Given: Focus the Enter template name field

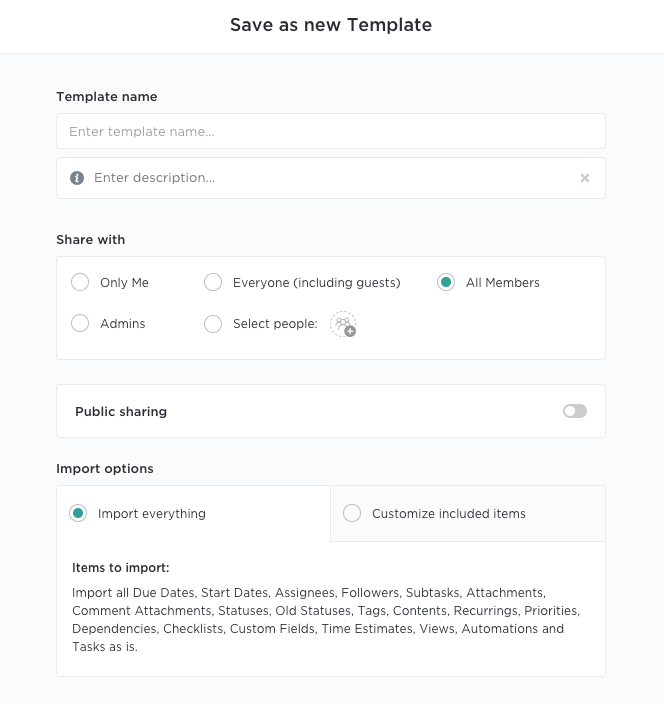Looking at the screenshot, I should coord(331,131).
